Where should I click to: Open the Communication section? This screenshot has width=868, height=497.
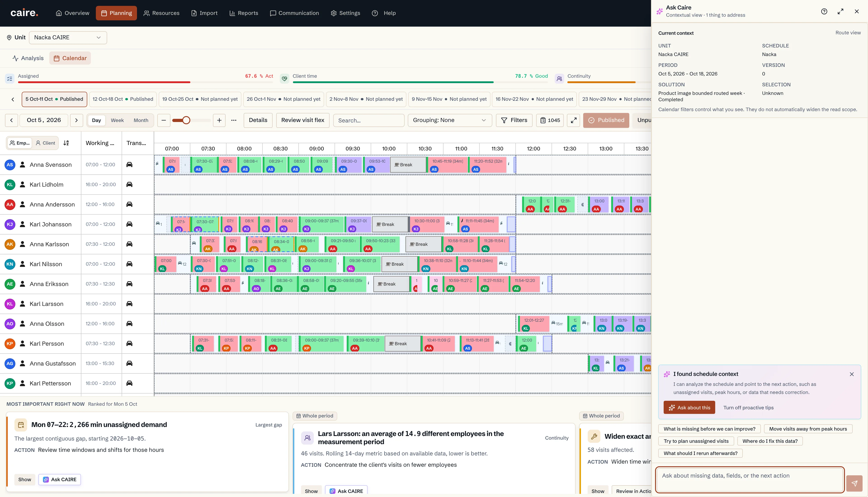(294, 13)
